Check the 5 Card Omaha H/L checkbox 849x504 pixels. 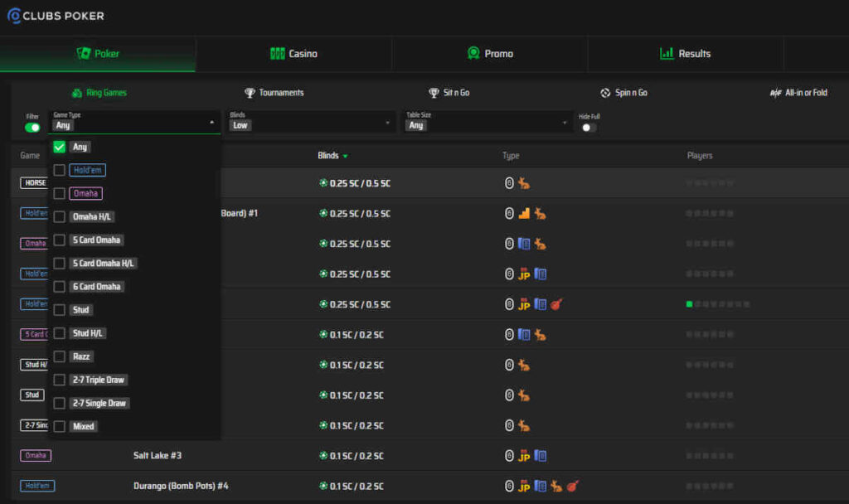(59, 263)
